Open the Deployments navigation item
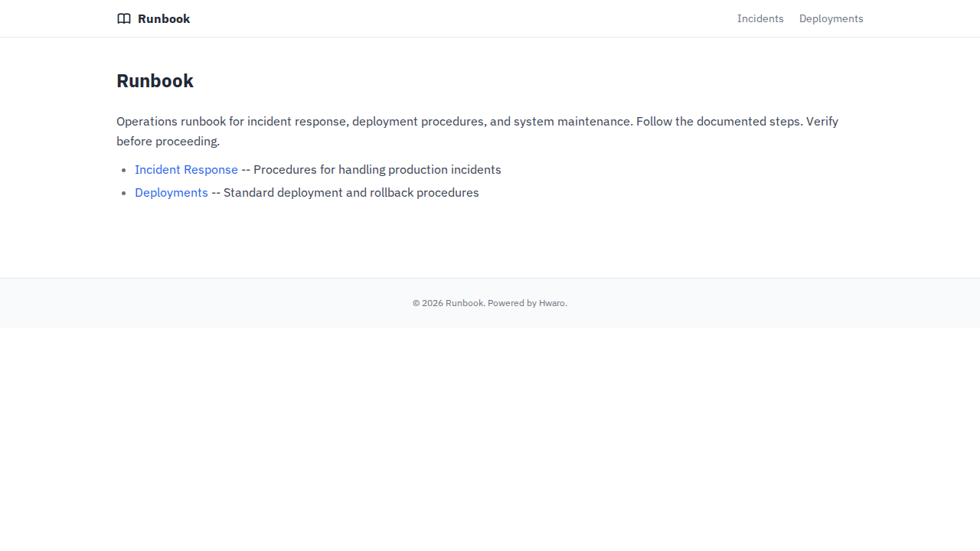 click(831, 18)
